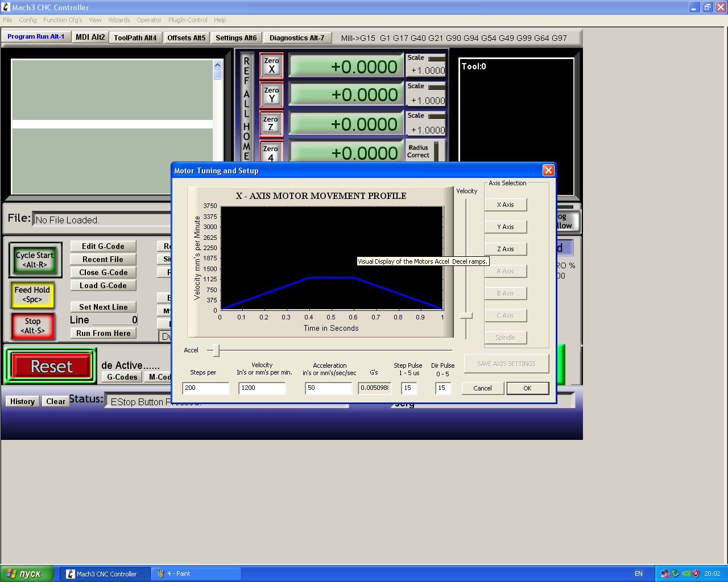Select X Axis in Axis Selection
The height and width of the screenshot is (582, 728).
click(x=506, y=205)
